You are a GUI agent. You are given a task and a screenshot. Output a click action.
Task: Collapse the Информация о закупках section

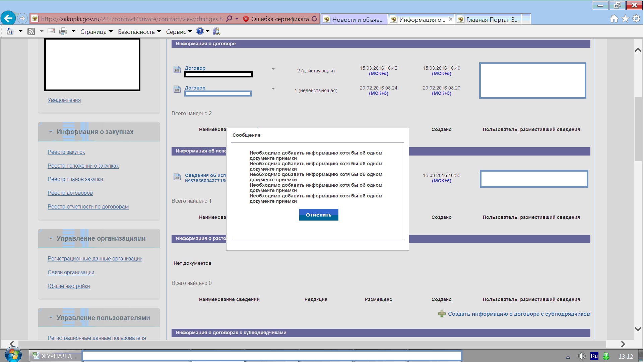pos(51,132)
